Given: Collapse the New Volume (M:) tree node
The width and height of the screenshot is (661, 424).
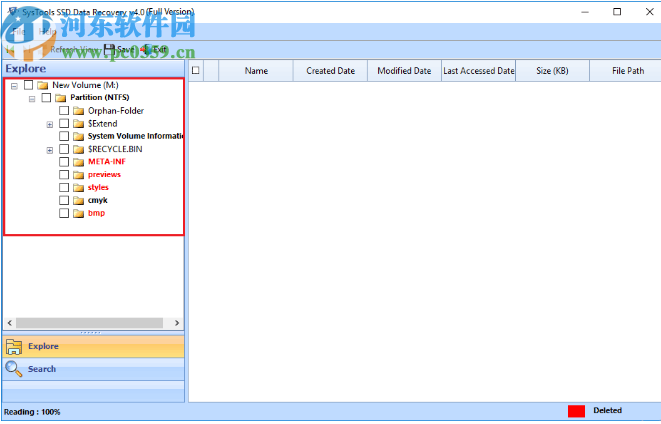Looking at the screenshot, I should point(14,86).
